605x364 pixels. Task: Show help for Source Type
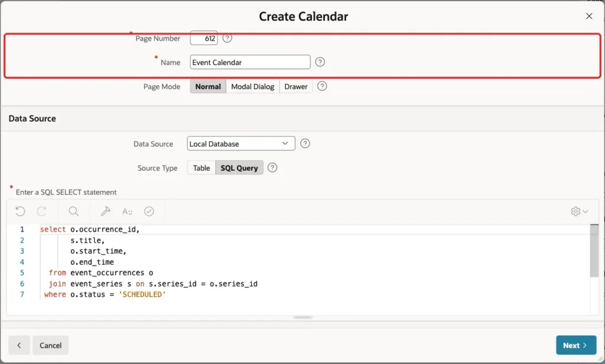272,168
